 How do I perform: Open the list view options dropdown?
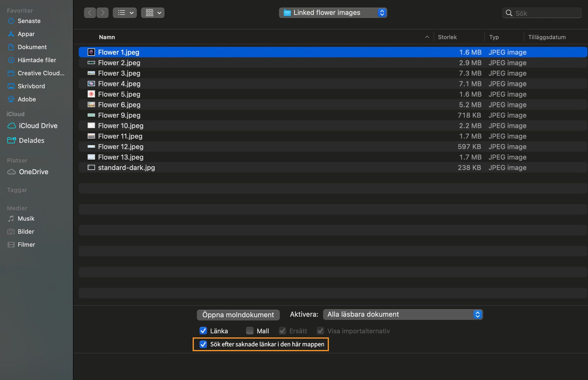pyautogui.click(x=125, y=13)
